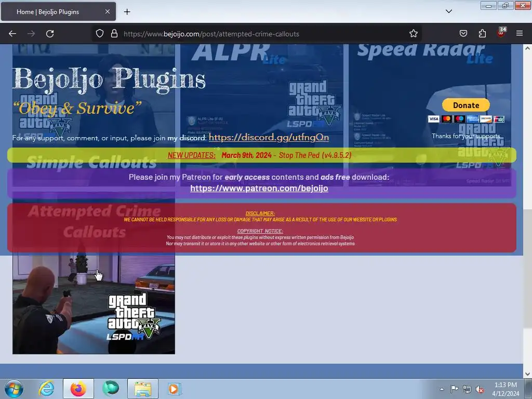532x399 pixels.
Task: Click the COPYRIGHT NOTICE heading
Action: click(x=260, y=231)
